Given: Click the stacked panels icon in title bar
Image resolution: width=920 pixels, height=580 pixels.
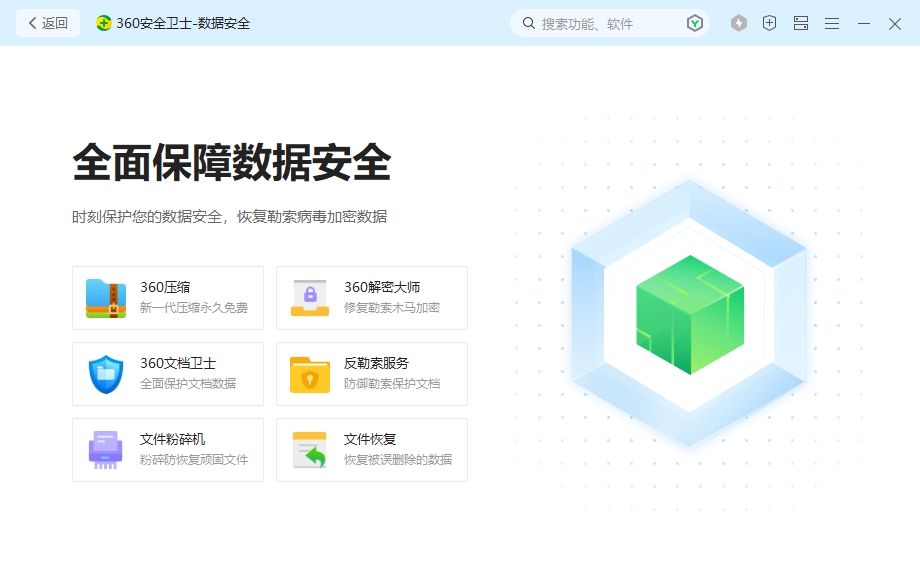Looking at the screenshot, I should point(801,23).
